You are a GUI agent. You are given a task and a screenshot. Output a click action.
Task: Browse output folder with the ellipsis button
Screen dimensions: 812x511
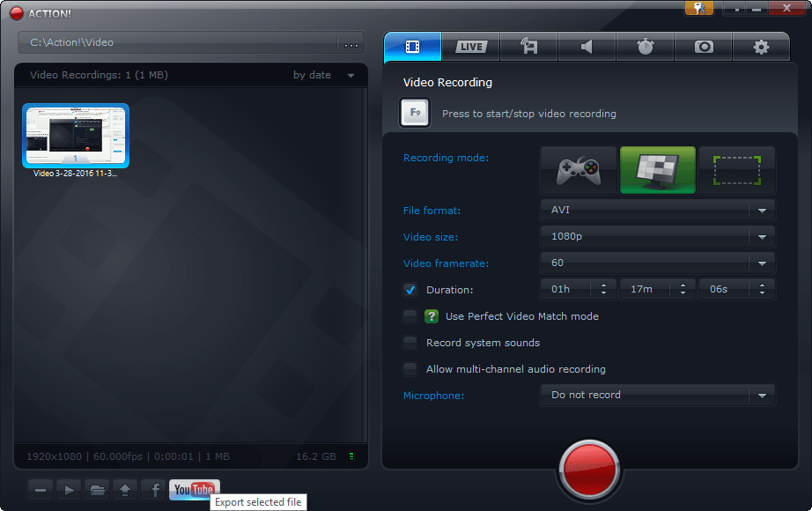351,42
